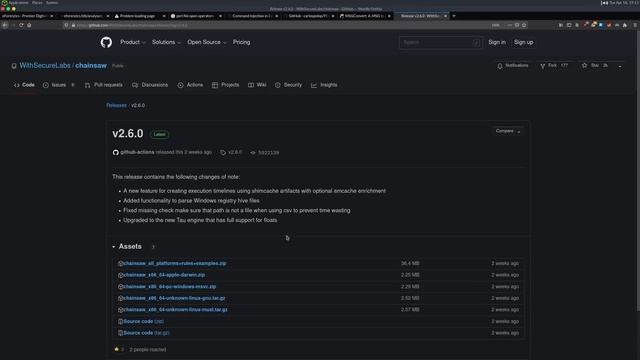
Task: Open the chainsaw repository link
Action: (91, 65)
